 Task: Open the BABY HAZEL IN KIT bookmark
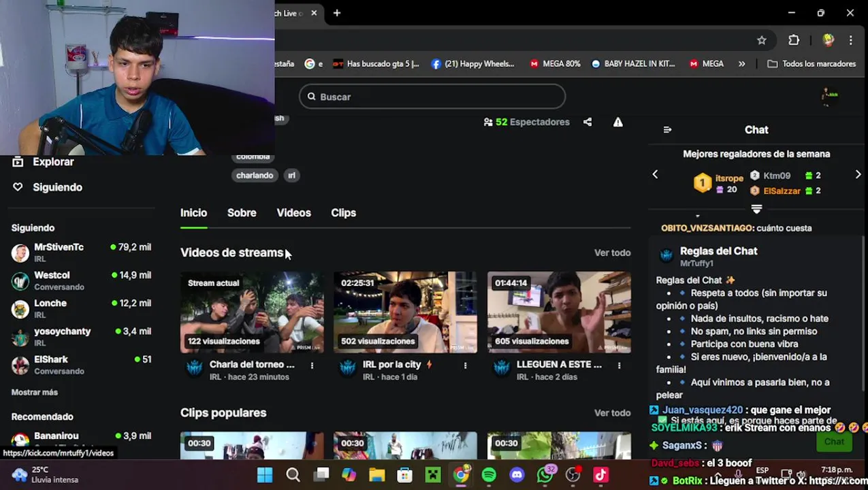tap(632, 63)
